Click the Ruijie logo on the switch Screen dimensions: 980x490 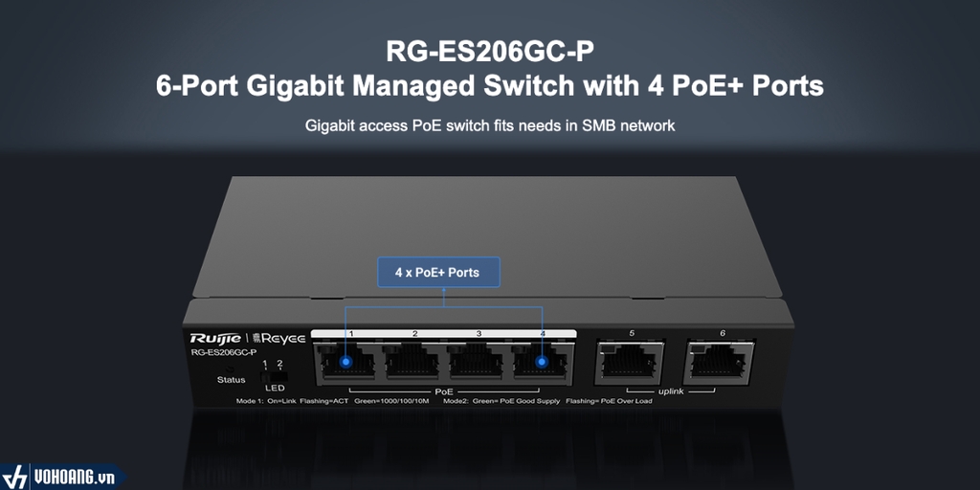pyautogui.click(x=215, y=339)
